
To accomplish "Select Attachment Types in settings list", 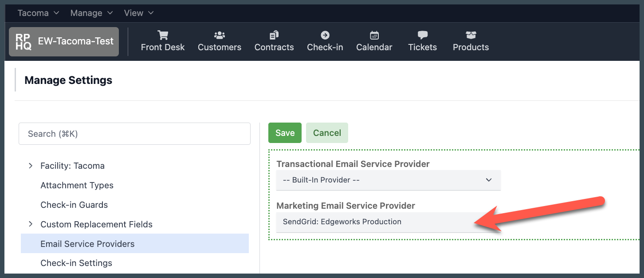I will pos(77,185).
